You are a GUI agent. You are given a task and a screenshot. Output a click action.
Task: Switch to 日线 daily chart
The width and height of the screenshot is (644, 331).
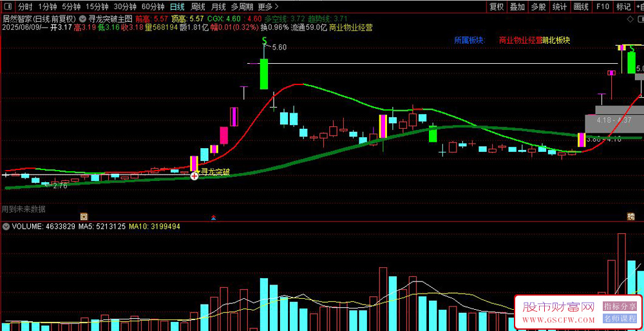tap(178, 6)
